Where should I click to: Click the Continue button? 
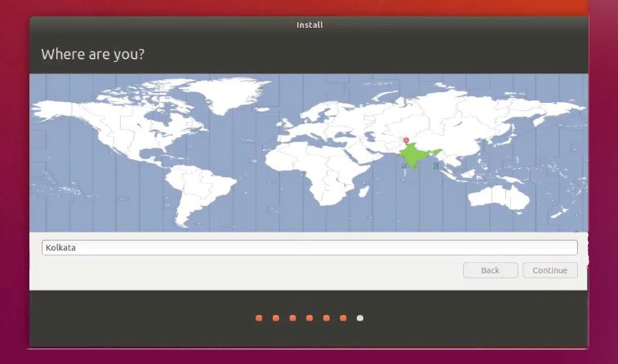coord(549,270)
